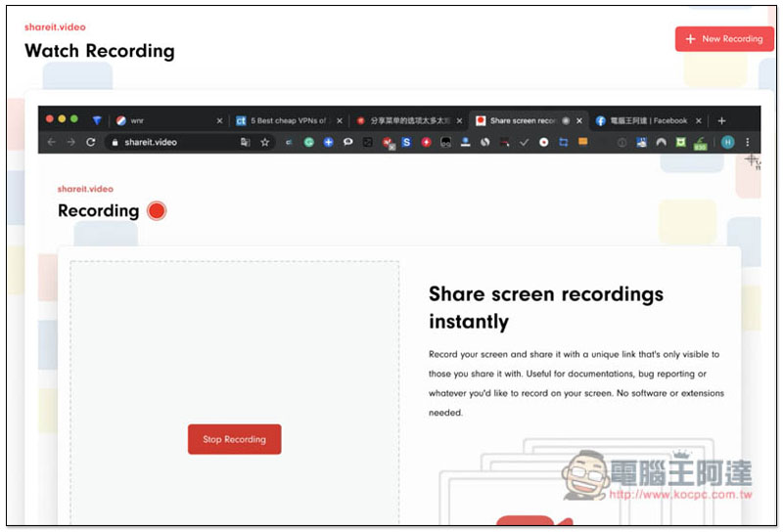The height and width of the screenshot is (532, 783).
Task: Click the blue S extension icon
Action: (406, 142)
